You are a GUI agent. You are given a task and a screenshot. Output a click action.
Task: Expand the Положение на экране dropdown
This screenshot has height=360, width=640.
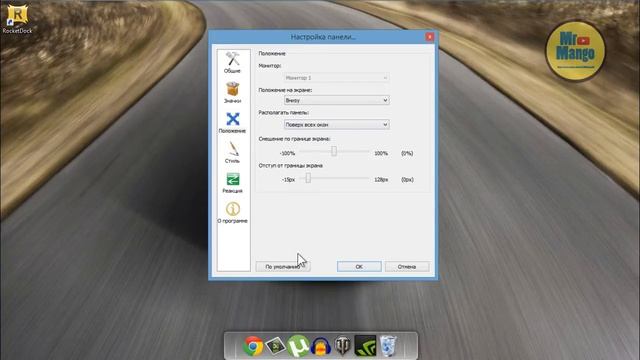(336, 100)
